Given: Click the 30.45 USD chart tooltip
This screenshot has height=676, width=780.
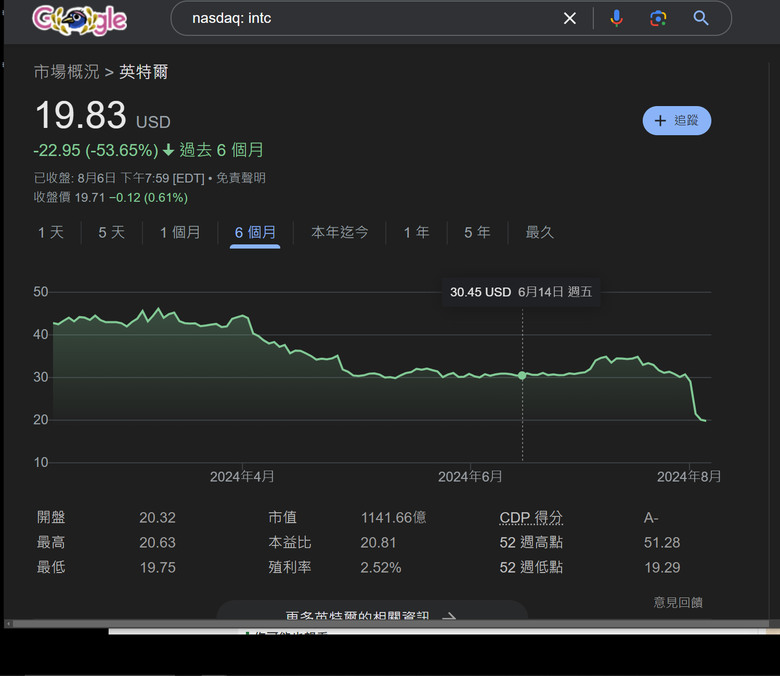Looking at the screenshot, I should tap(520, 292).
